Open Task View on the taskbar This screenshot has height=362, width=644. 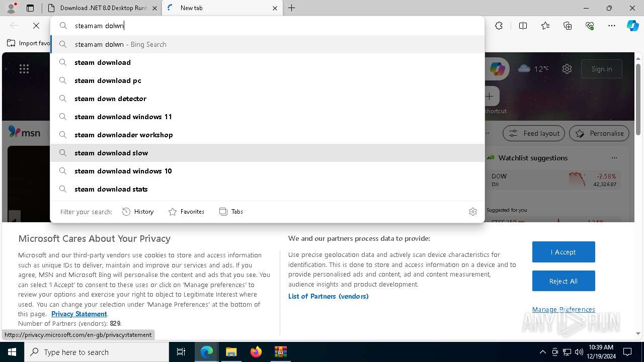pos(181,352)
